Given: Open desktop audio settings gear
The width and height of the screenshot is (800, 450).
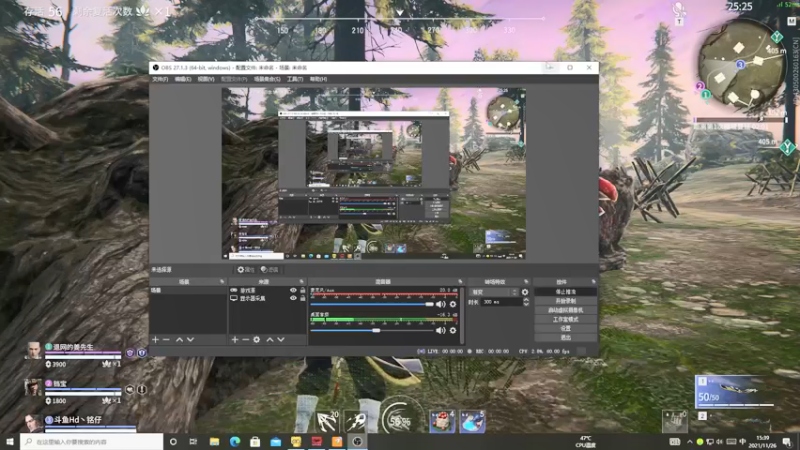Looking at the screenshot, I should [453, 330].
